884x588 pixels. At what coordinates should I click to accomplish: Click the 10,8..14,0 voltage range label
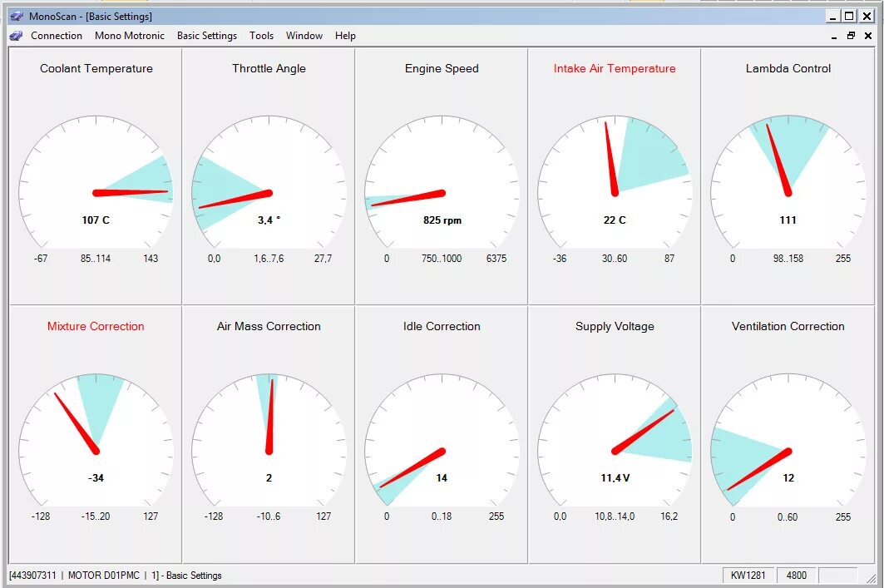615,516
